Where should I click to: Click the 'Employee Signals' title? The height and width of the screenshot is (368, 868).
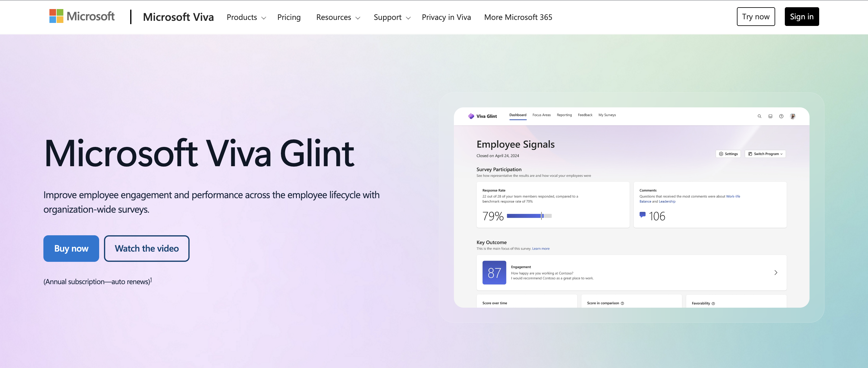[x=515, y=144]
